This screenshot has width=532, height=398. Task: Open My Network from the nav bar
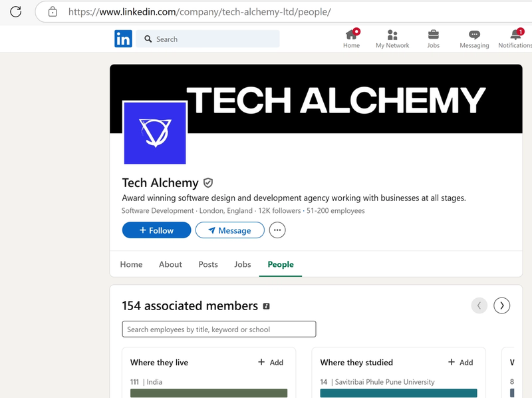[x=392, y=39]
